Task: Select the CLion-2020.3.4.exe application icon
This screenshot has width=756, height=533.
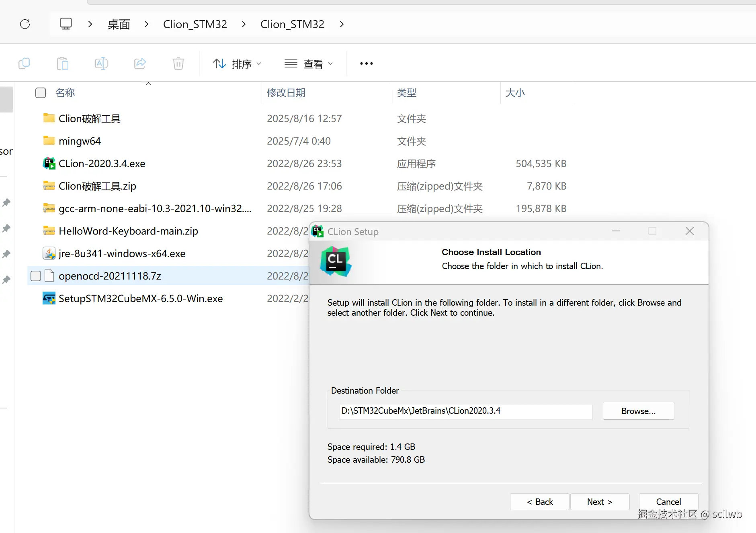Action: [x=49, y=163]
